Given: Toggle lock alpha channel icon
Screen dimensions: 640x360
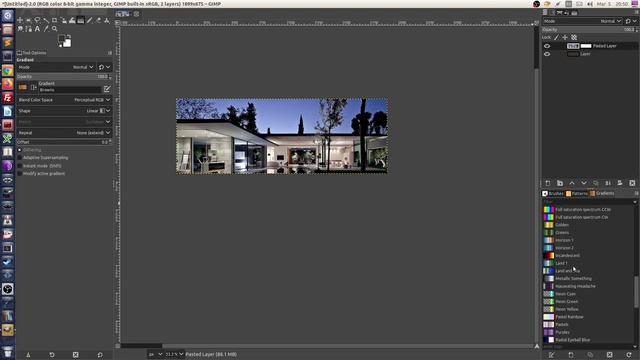Looking at the screenshot, I should (x=574, y=37).
